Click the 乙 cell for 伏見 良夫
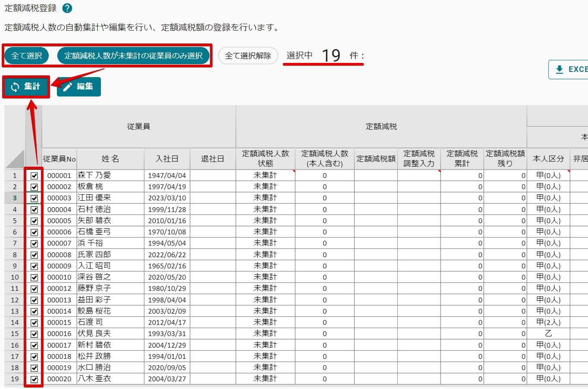 (548, 334)
